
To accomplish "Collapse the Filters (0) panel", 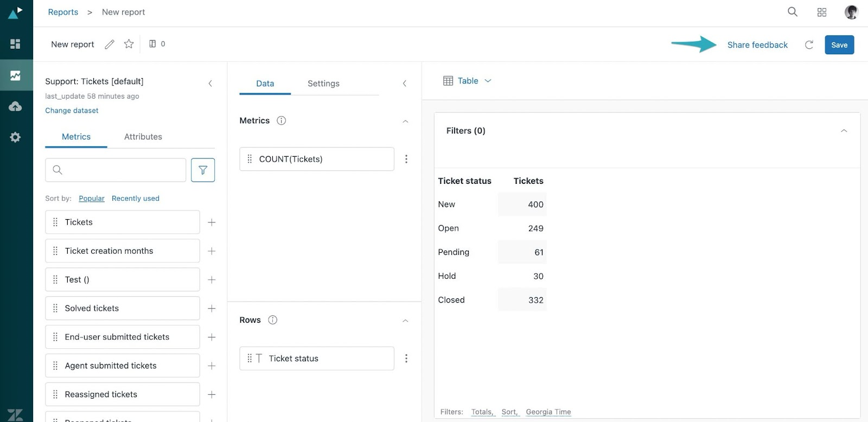I will [x=844, y=131].
